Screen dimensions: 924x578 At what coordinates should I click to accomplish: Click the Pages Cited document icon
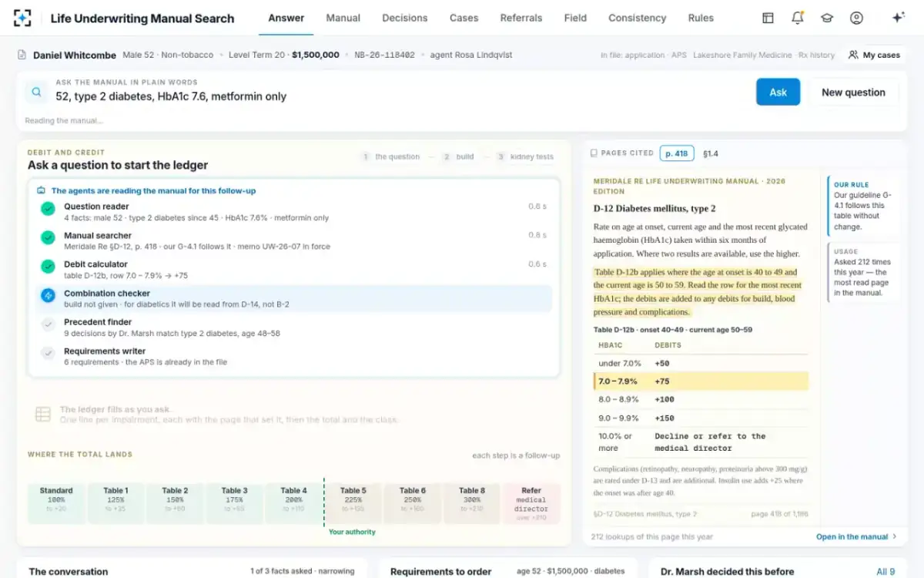594,153
